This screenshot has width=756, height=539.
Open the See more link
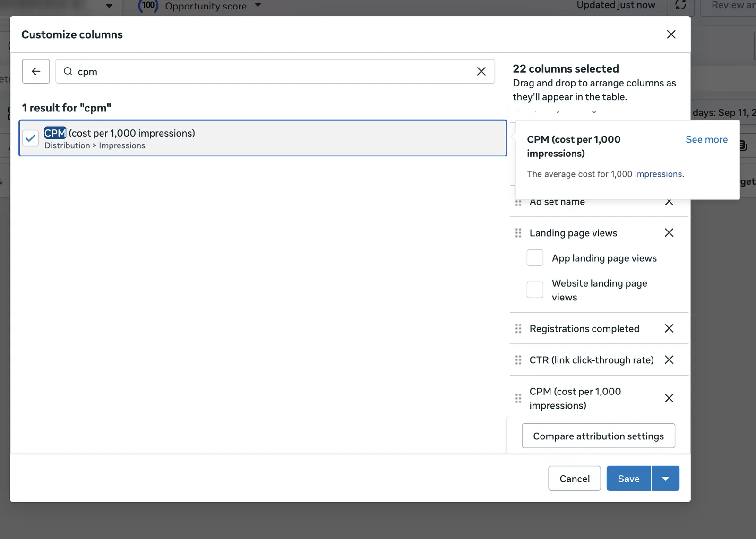[x=706, y=139]
